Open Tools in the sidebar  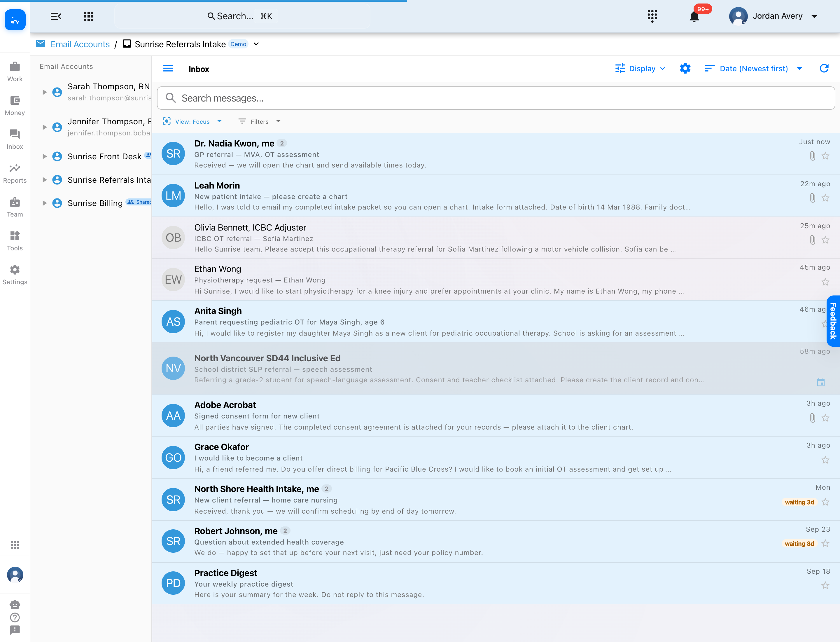[15, 241]
